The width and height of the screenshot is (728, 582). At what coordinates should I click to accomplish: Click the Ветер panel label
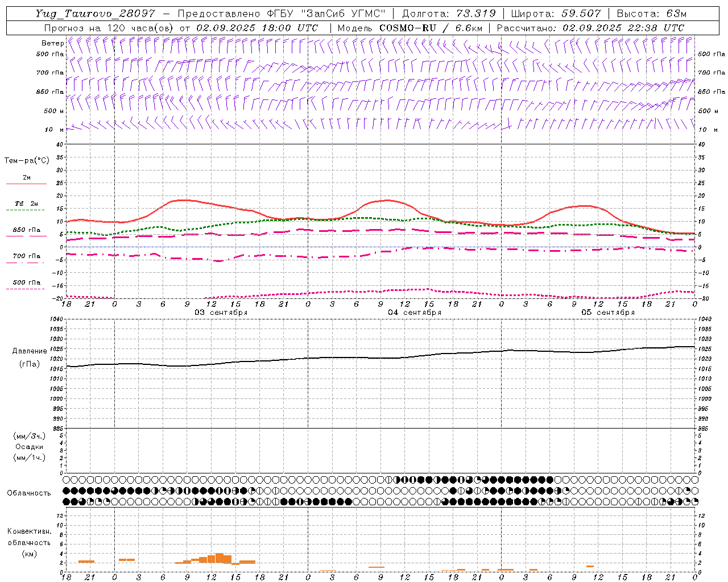point(52,43)
